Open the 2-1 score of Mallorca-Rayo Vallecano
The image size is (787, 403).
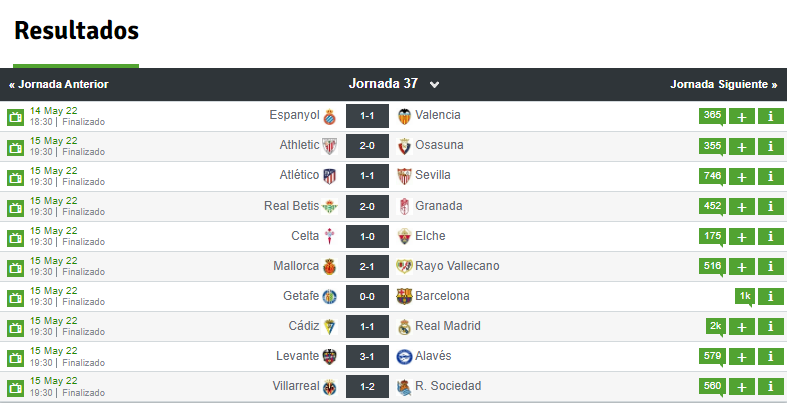click(367, 266)
